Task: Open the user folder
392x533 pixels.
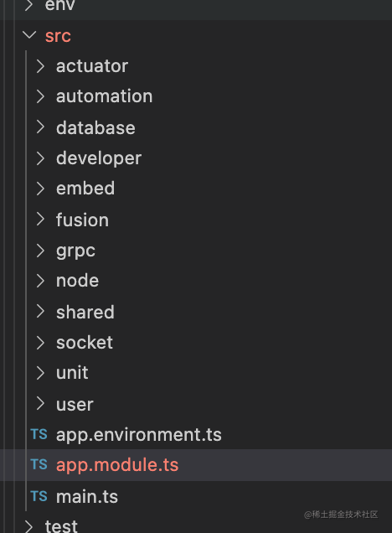Action: tap(75, 405)
